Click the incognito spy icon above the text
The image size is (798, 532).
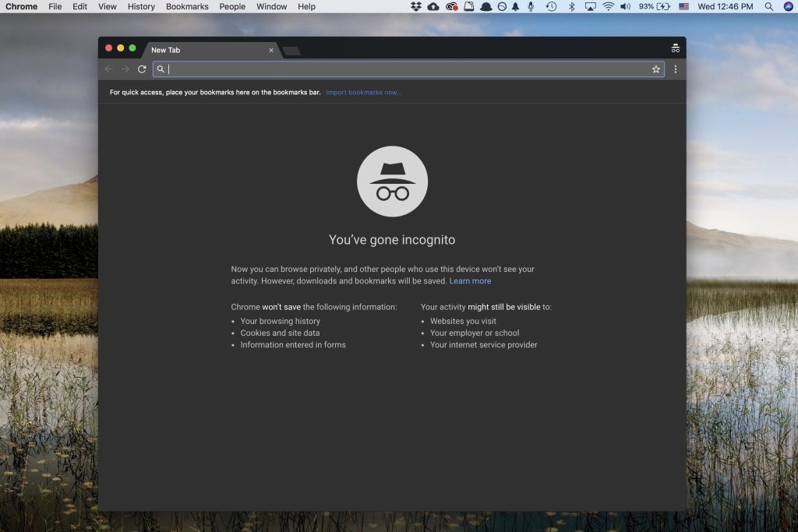tap(392, 180)
